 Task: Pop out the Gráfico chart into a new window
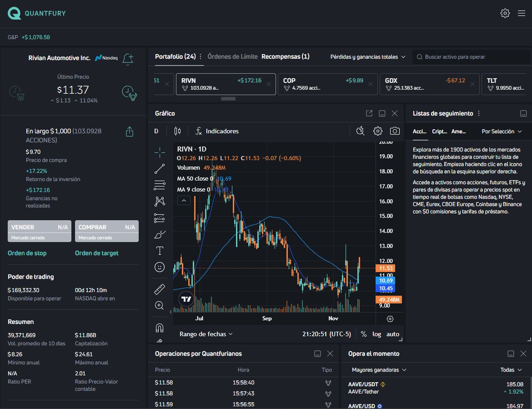coord(369,113)
